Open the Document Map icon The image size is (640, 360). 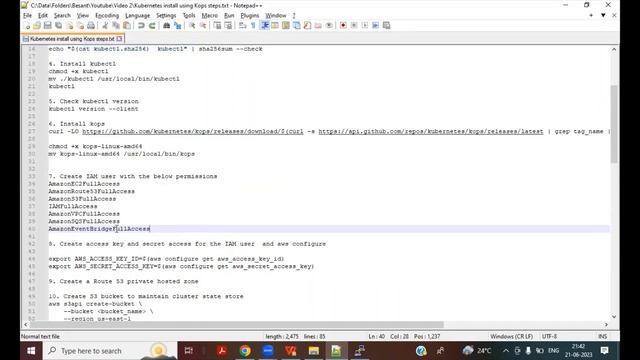click(286, 26)
